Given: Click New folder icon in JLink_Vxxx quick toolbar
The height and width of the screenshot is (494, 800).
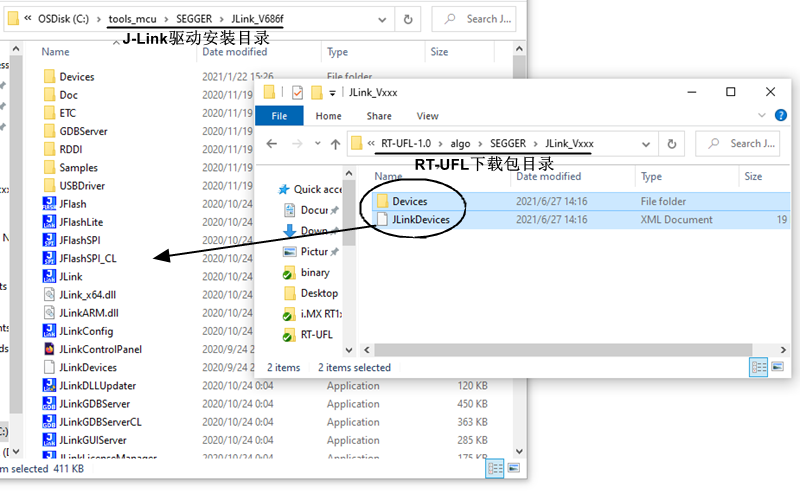Looking at the screenshot, I should (x=317, y=92).
